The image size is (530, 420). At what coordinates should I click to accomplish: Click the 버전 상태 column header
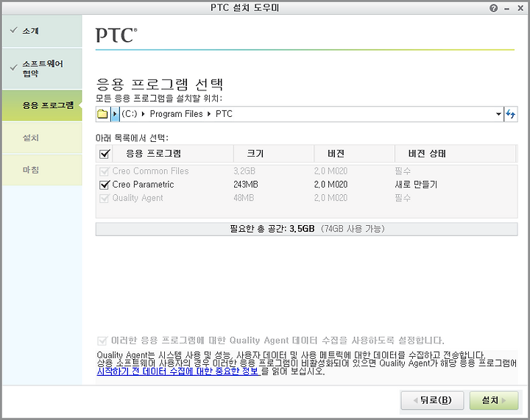point(456,154)
